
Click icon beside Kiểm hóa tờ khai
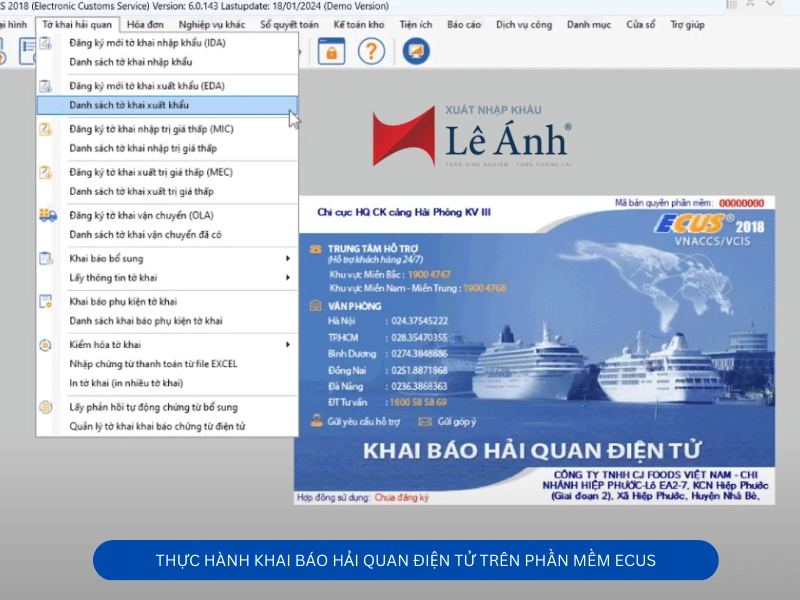pos(47,345)
